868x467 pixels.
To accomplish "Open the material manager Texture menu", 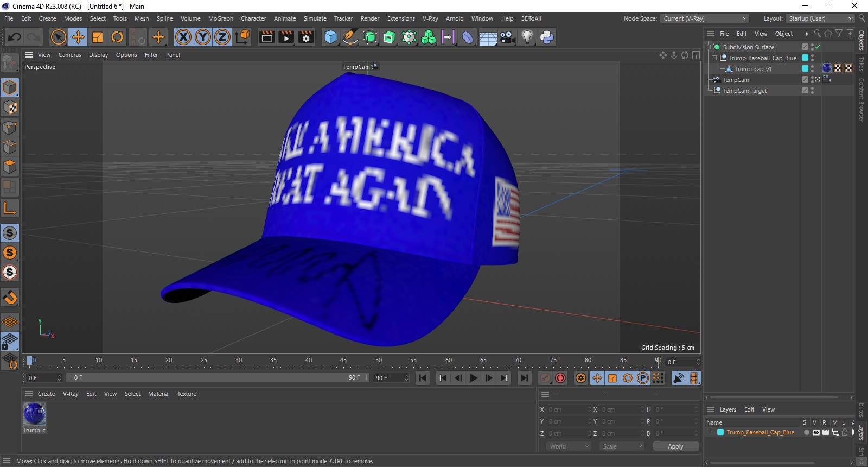I will point(187,394).
